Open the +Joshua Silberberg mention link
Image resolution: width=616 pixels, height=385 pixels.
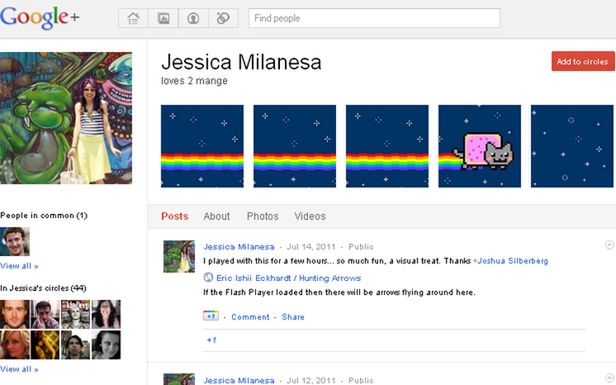(x=510, y=261)
